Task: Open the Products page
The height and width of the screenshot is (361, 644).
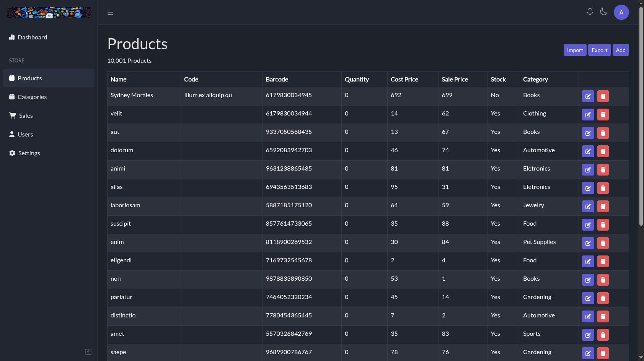Action: [x=49, y=78]
